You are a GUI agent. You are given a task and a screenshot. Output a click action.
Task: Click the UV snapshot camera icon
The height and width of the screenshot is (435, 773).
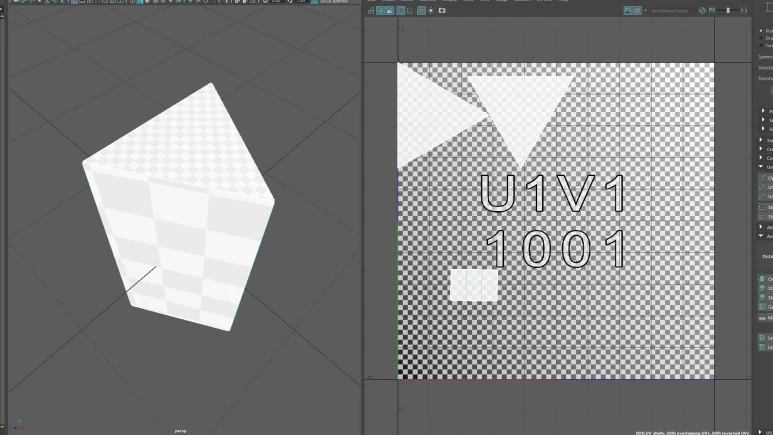pyautogui.click(x=442, y=10)
